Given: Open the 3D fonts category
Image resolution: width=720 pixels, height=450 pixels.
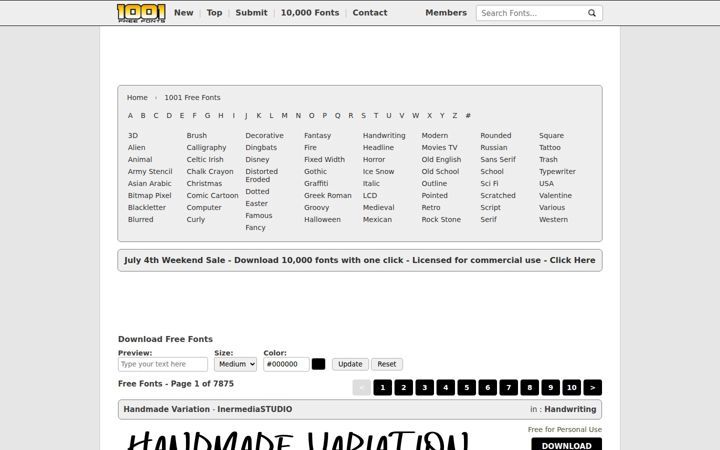Looking at the screenshot, I should (x=133, y=135).
